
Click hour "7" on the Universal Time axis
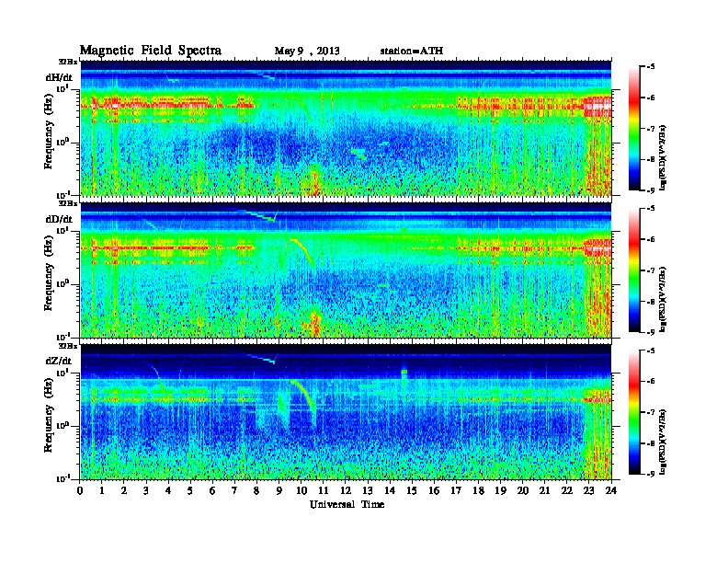coord(234,490)
